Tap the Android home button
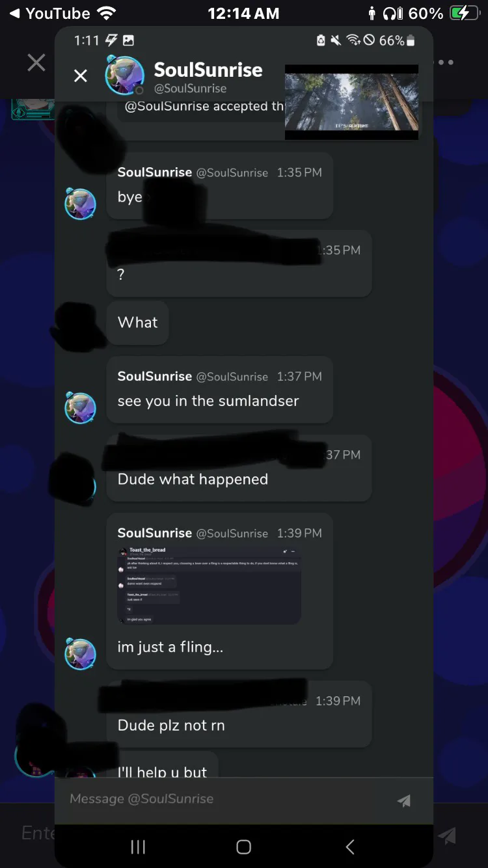Image resolution: width=488 pixels, height=868 pixels. (x=243, y=847)
